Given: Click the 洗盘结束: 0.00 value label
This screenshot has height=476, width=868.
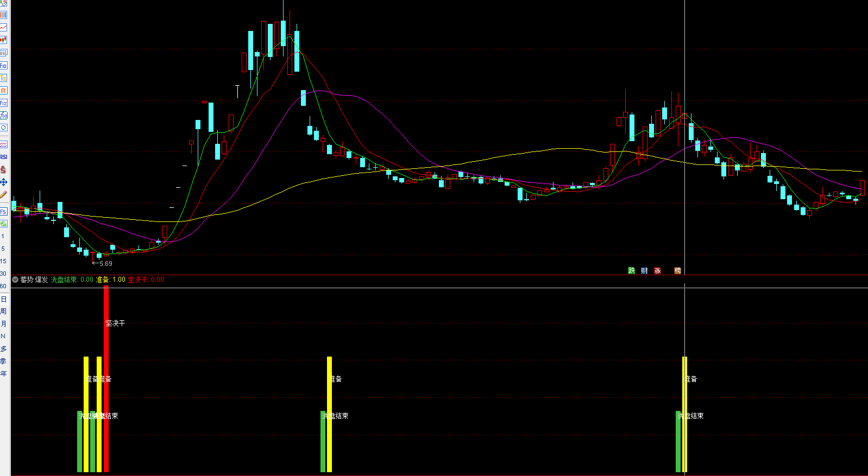Looking at the screenshot, I should 72,280.
